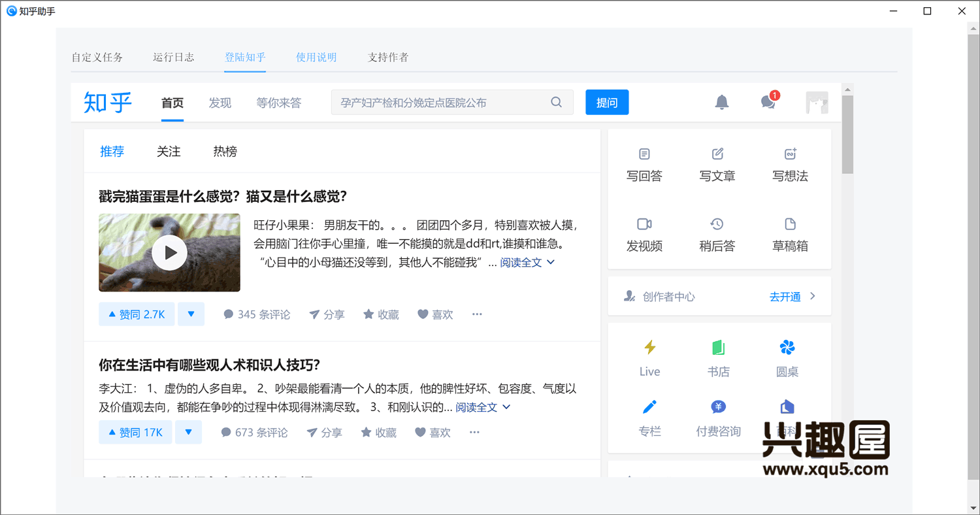Open the 等你来答 nav item

[279, 103]
